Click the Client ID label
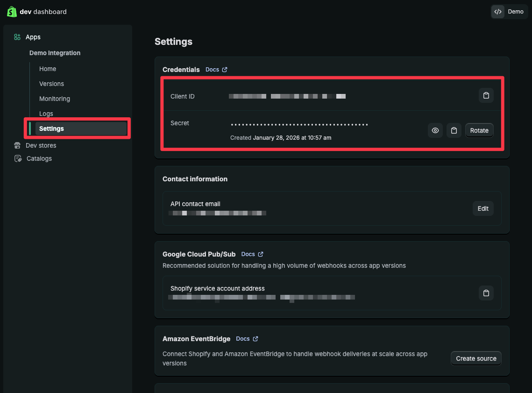This screenshot has width=532, height=393. click(x=183, y=96)
